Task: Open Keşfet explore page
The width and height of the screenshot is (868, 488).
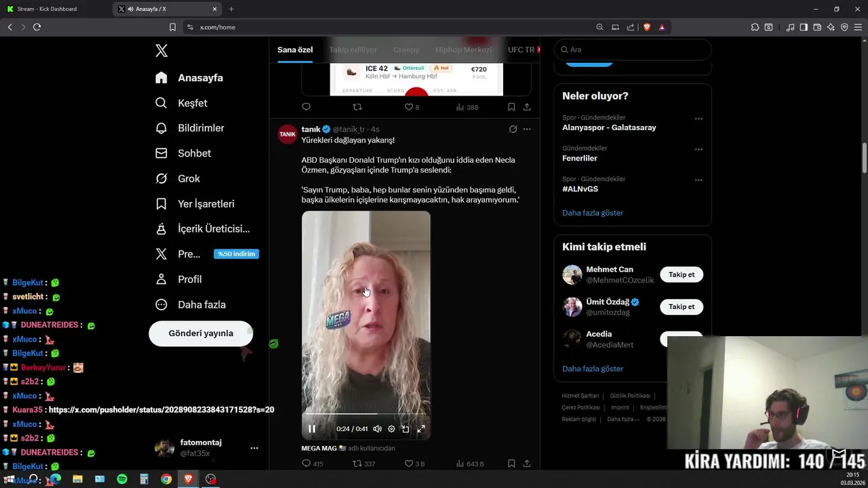Action: (x=181, y=103)
